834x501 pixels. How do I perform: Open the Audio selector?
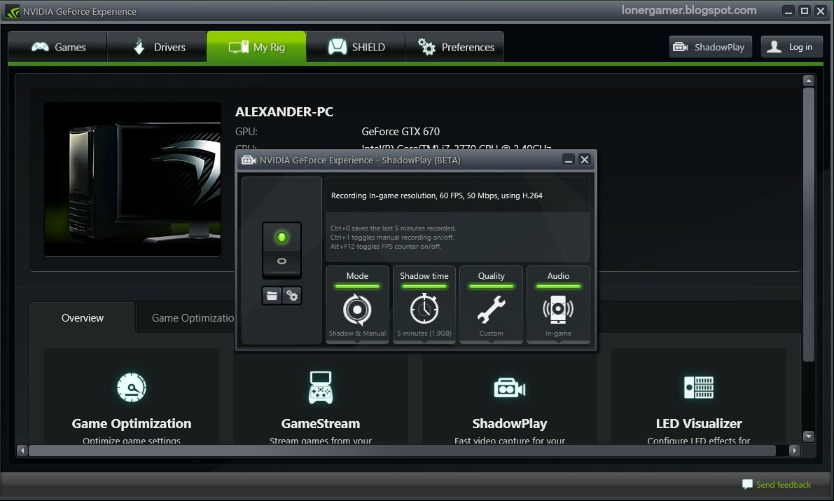pyautogui.click(x=558, y=304)
